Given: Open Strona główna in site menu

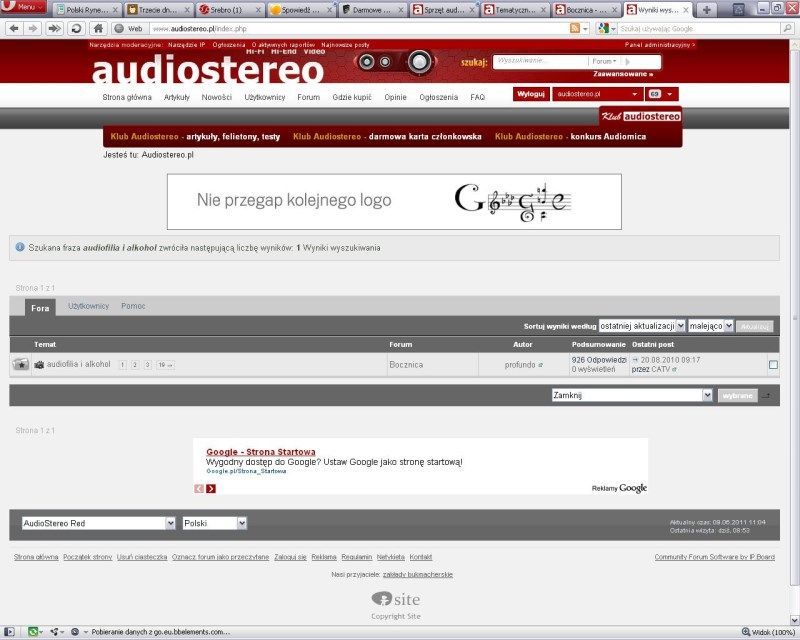Looking at the screenshot, I should pos(127,97).
